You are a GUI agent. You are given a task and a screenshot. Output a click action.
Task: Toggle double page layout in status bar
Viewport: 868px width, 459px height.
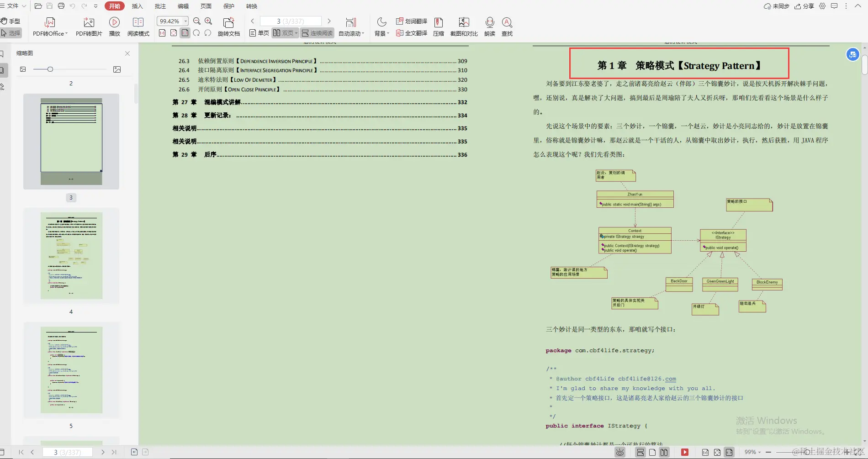[664, 452]
